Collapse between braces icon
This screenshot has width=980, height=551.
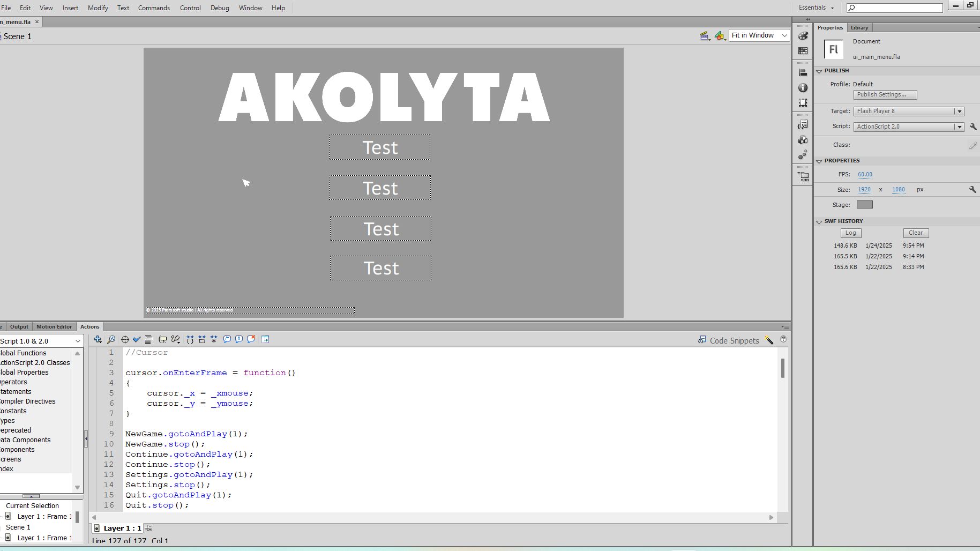pyautogui.click(x=190, y=339)
